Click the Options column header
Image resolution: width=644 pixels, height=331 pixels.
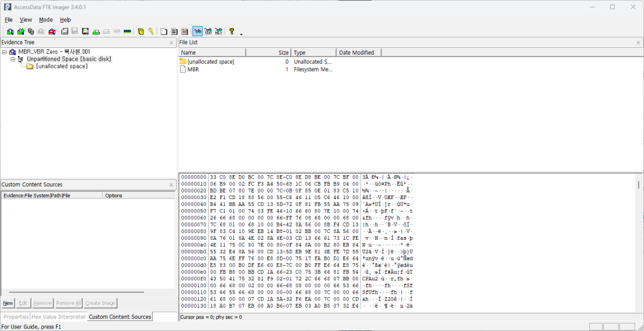pos(139,196)
